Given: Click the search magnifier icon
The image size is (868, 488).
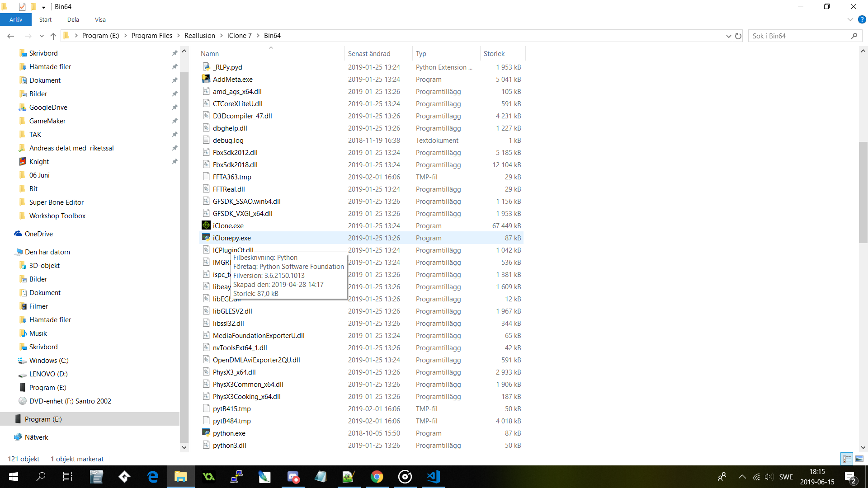Looking at the screenshot, I should coord(854,36).
